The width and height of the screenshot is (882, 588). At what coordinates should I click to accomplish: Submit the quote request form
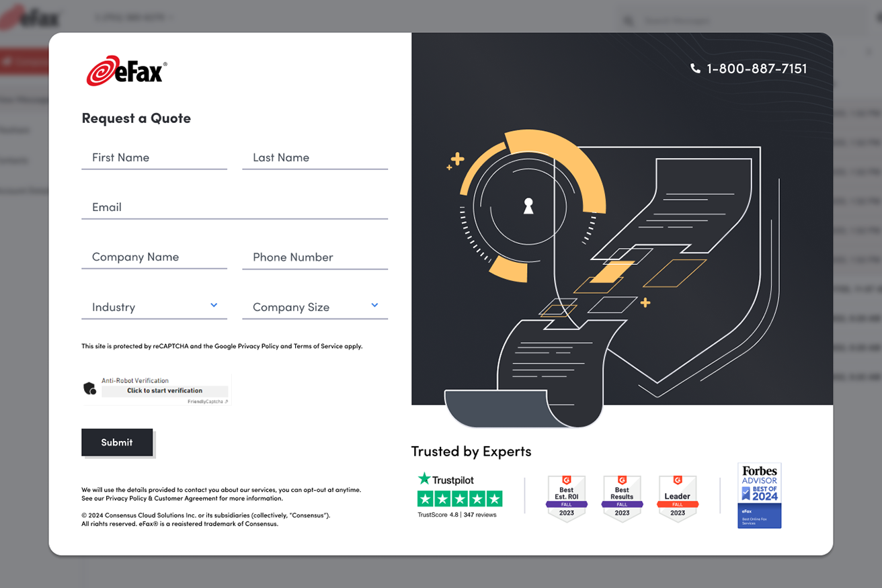[117, 442]
